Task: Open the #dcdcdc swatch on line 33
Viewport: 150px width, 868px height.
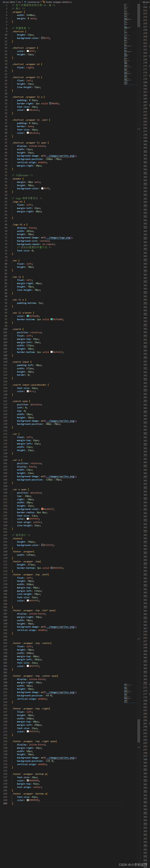Action: pyautogui.click(x=28, y=110)
